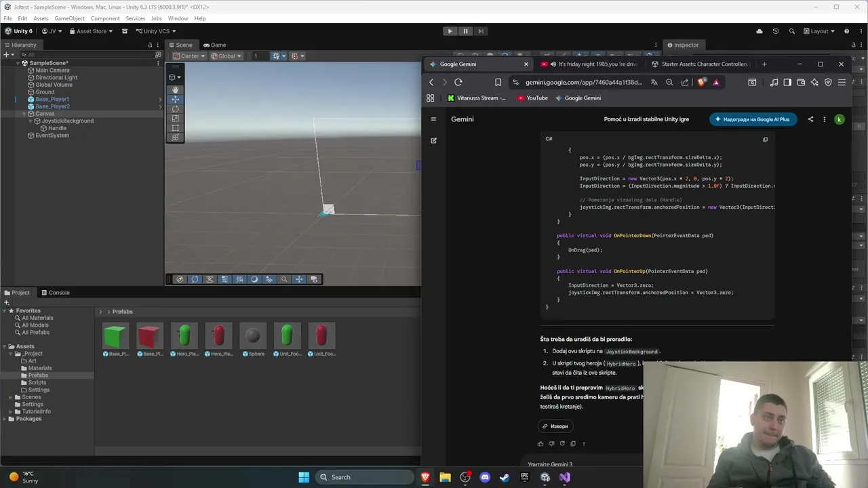Select the Hand (View) tool in Scene
Viewport: 868px width, 488px height.
tap(175, 89)
